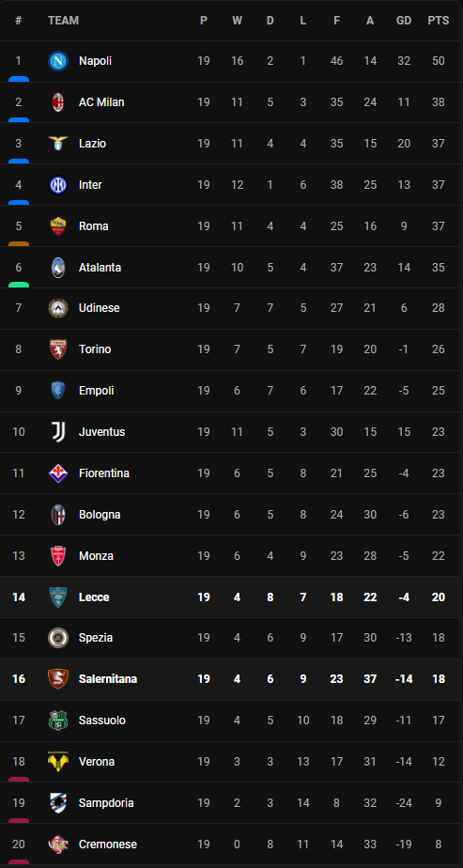Click Udinese's points value 28
This screenshot has height=868, width=463.
tap(438, 308)
